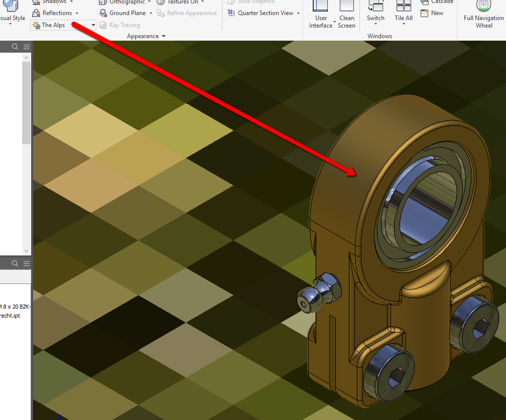Image resolution: width=506 pixels, height=420 pixels.
Task: Open the browser panel hamburger menu
Action: (x=27, y=46)
